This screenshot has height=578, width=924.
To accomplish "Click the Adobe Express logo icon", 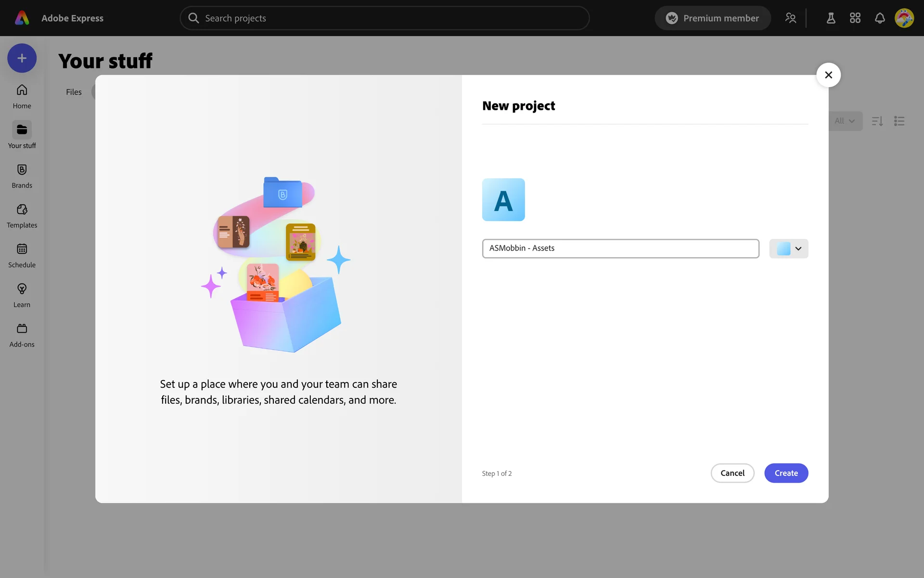I will (x=22, y=18).
